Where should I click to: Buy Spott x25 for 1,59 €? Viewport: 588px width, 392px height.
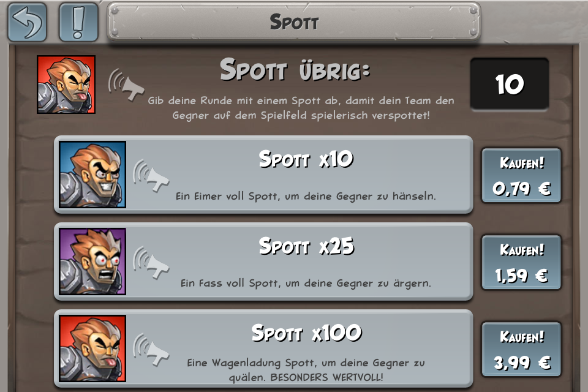coord(521,262)
